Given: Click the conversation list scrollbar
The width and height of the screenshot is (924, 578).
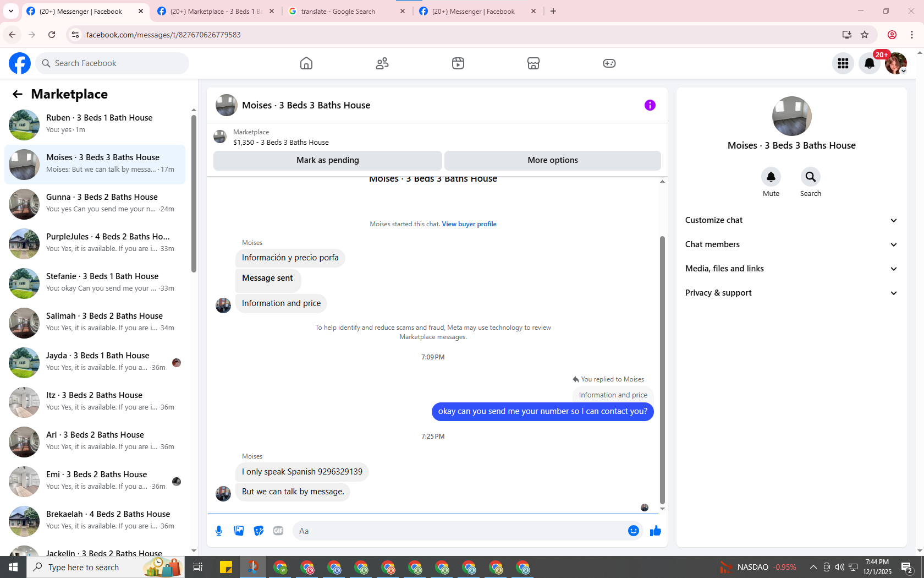Looking at the screenshot, I should pyautogui.click(x=194, y=194).
